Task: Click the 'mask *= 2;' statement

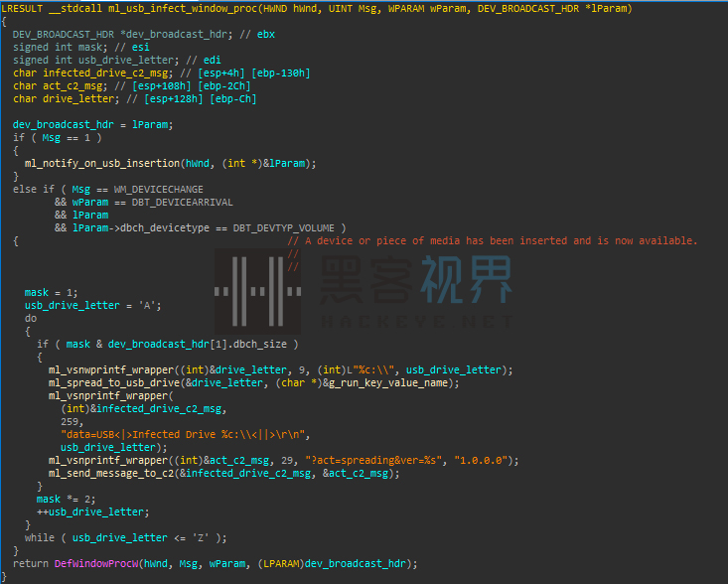Action: point(66,499)
